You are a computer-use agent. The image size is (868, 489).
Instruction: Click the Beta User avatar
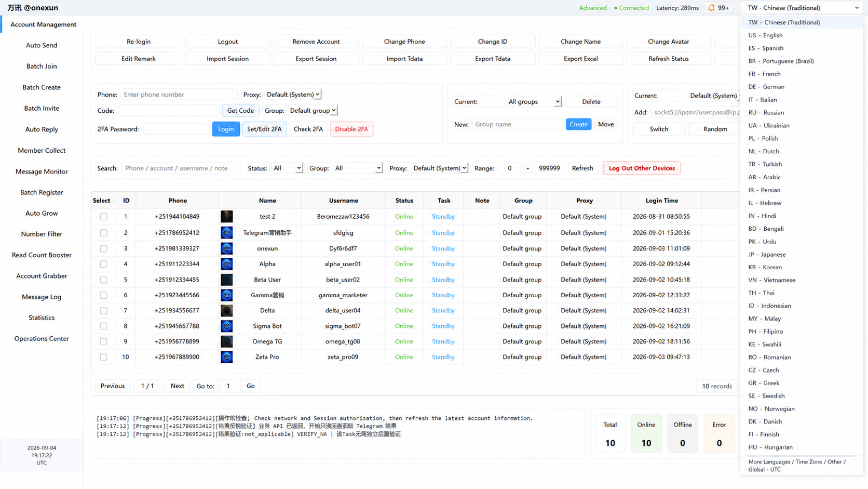[226, 280]
